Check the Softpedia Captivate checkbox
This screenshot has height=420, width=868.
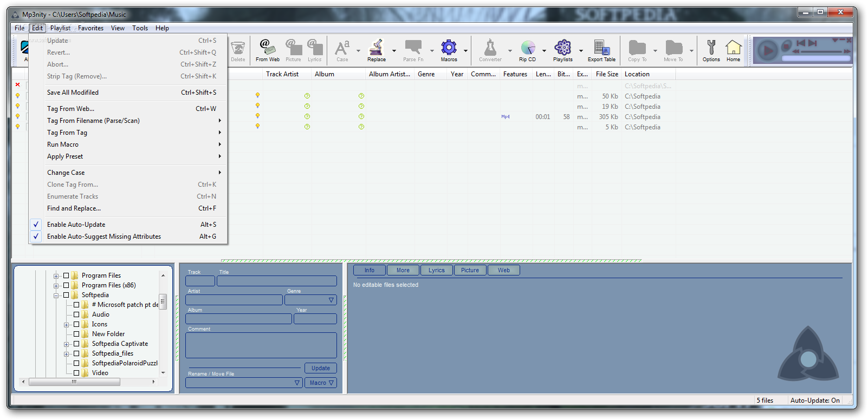[x=76, y=344]
